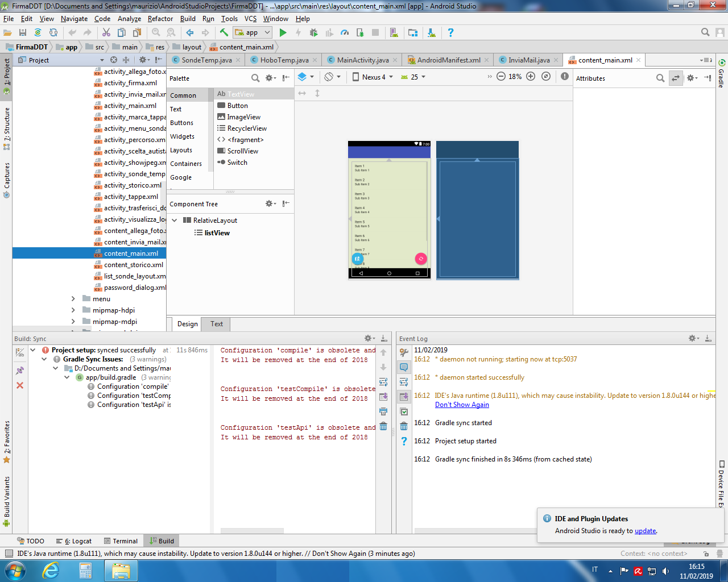
Task: Open the design surface layers dropdown
Action: [305, 77]
